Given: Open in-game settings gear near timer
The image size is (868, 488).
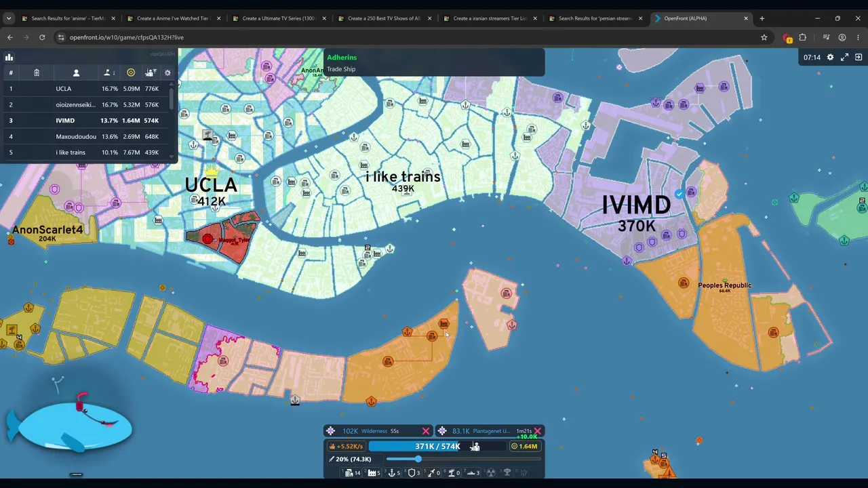Looking at the screenshot, I should [830, 58].
